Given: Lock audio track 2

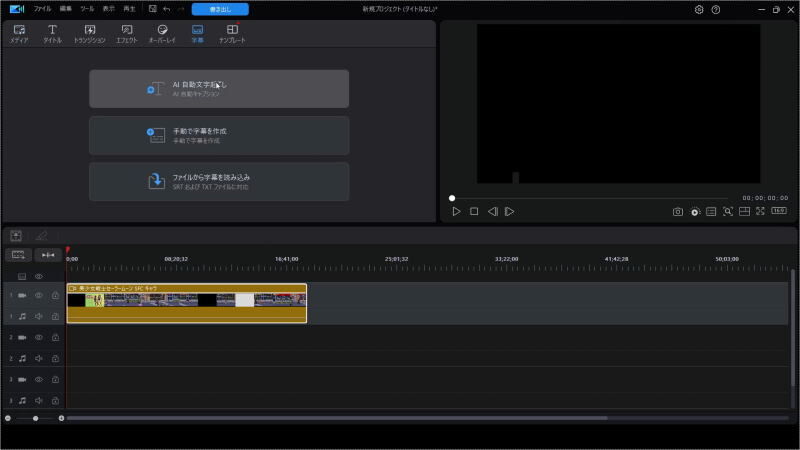Looking at the screenshot, I should pos(55,359).
